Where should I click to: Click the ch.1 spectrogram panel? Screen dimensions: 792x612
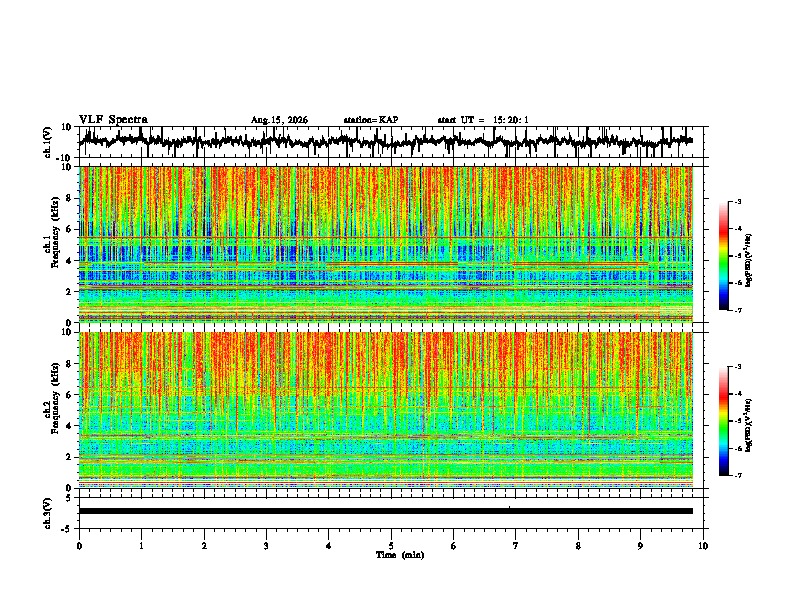point(386,244)
